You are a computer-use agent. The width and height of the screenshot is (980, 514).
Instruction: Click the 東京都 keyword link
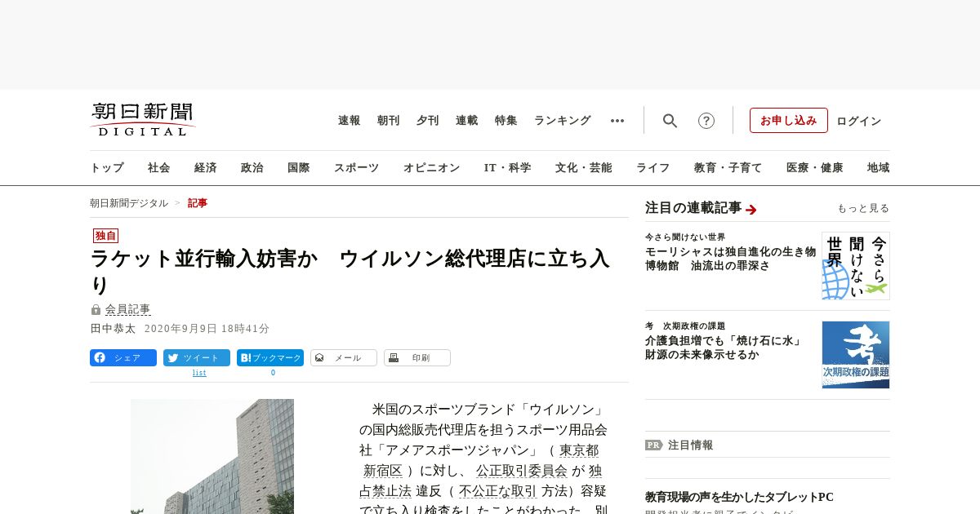click(579, 450)
